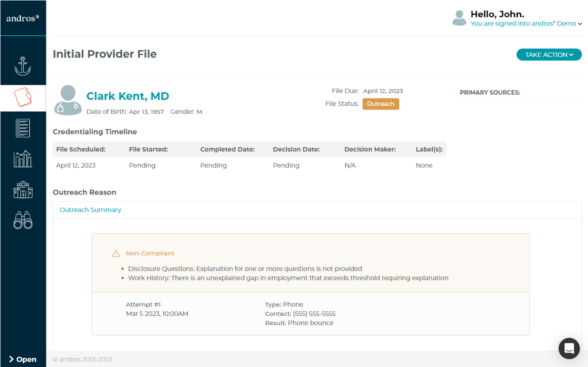Click the Attempt #1 label
Image resolution: width=588 pixels, height=367 pixels.
143,305
